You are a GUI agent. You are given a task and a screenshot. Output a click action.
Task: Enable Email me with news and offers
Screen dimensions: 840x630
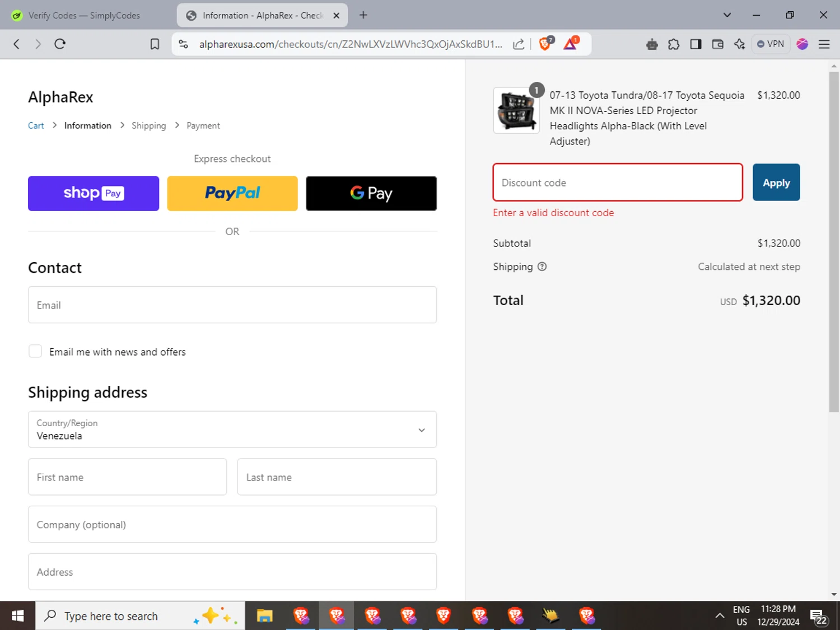pos(35,351)
